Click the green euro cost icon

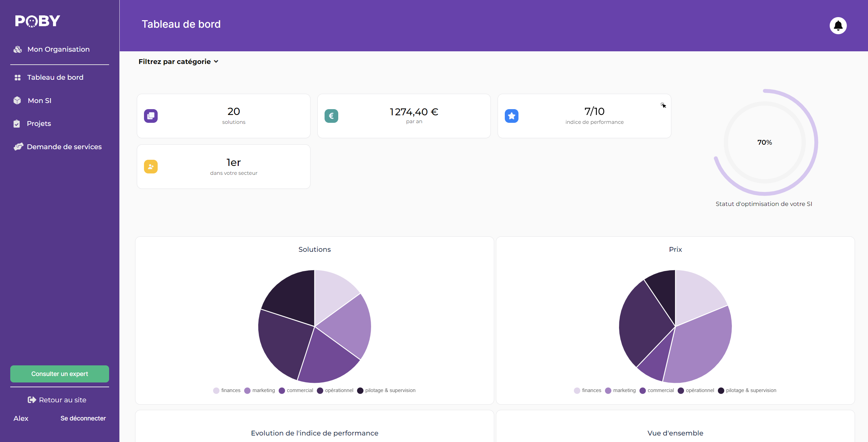(x=331, y=116)
